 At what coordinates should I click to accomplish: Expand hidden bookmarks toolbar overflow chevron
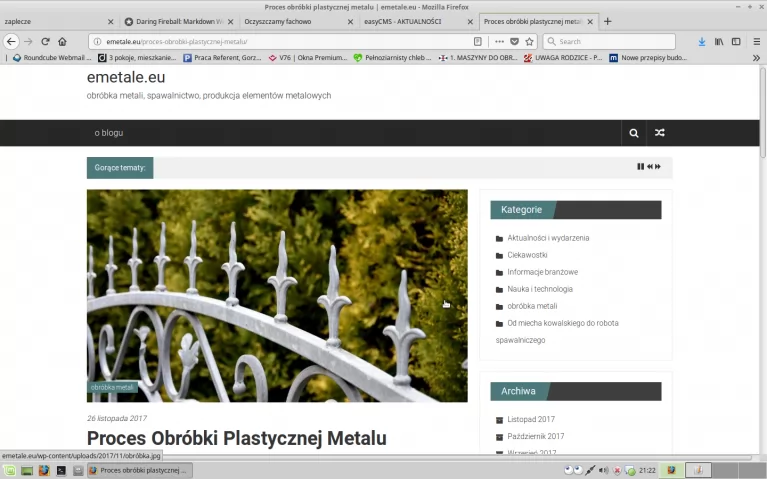[755, 58]
